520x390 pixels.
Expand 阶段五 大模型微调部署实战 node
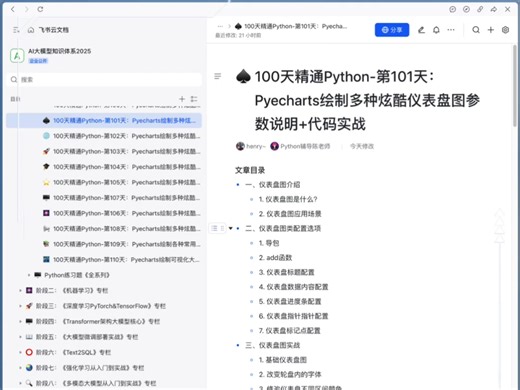(x=20, y=337)
